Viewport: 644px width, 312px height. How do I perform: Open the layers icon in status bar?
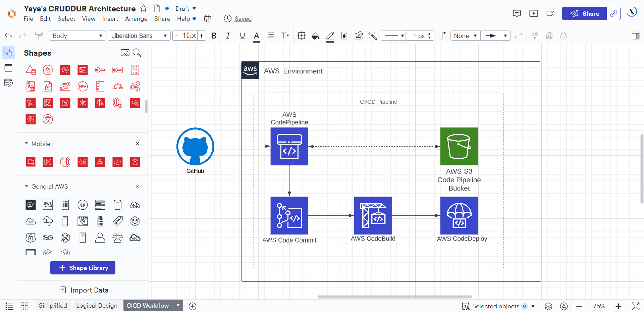tap(548, 306)
